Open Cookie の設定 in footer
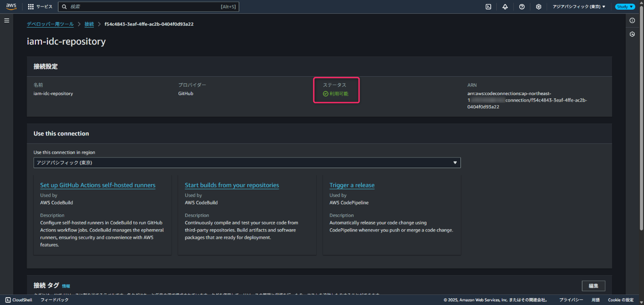This screenshot has height=305, width=644. click(621, 300)
